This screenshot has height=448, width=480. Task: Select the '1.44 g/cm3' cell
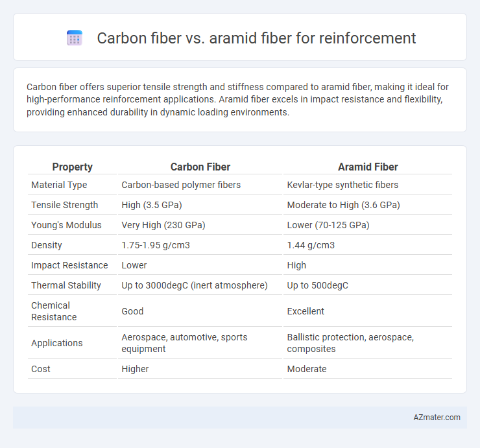(x=311, y=245)
